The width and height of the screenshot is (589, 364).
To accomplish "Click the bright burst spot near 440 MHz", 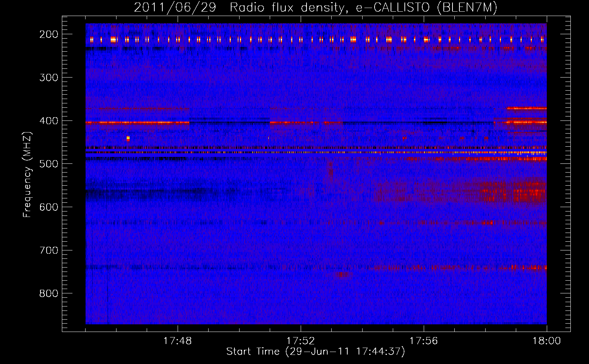I will (128, 138).
